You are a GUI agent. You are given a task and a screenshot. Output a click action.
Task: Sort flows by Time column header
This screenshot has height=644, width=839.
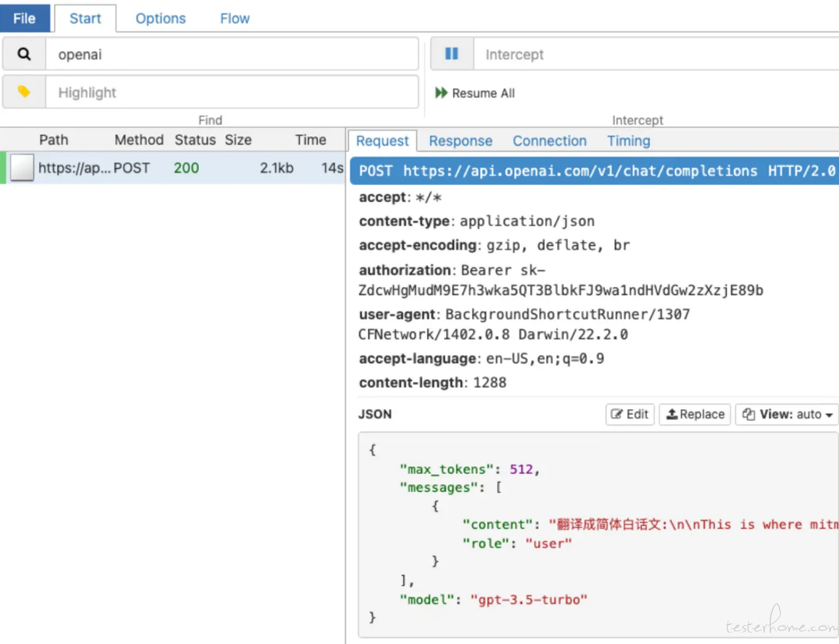[x=311, y=140]
